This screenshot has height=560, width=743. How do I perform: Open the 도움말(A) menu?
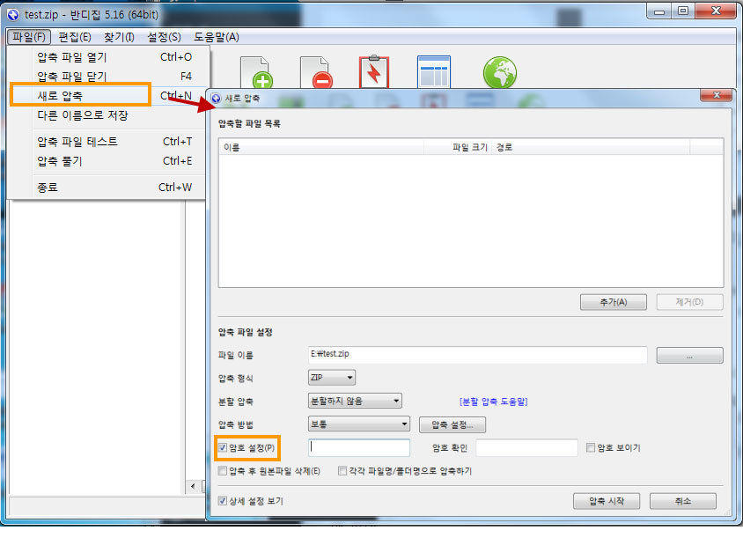click(217, 37)
